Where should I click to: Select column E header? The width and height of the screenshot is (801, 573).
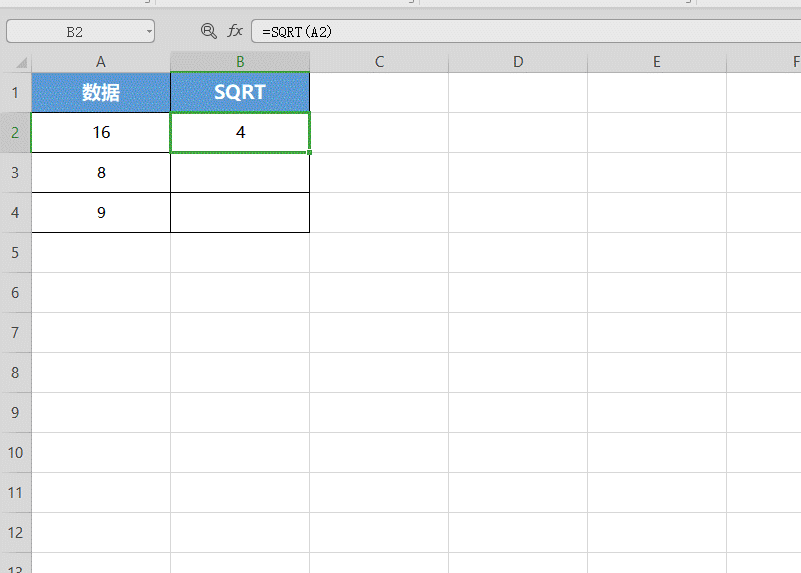click(x=656, y=62)
